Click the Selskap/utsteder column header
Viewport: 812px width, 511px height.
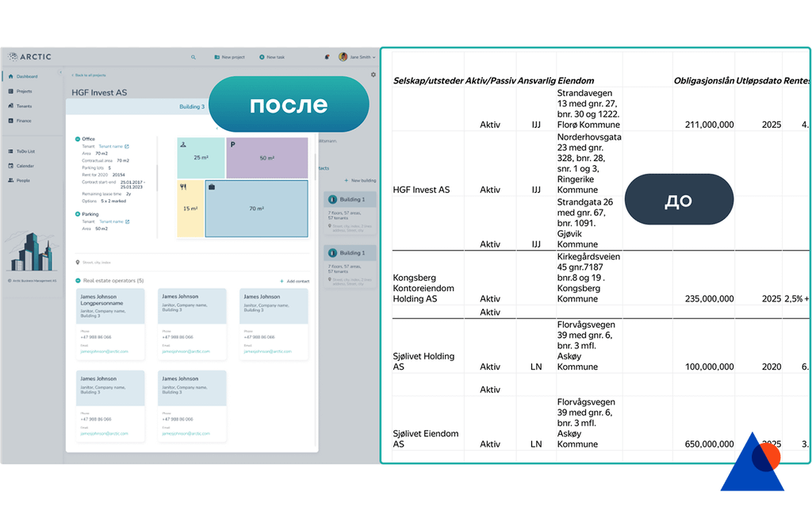(x=428, y=81)
